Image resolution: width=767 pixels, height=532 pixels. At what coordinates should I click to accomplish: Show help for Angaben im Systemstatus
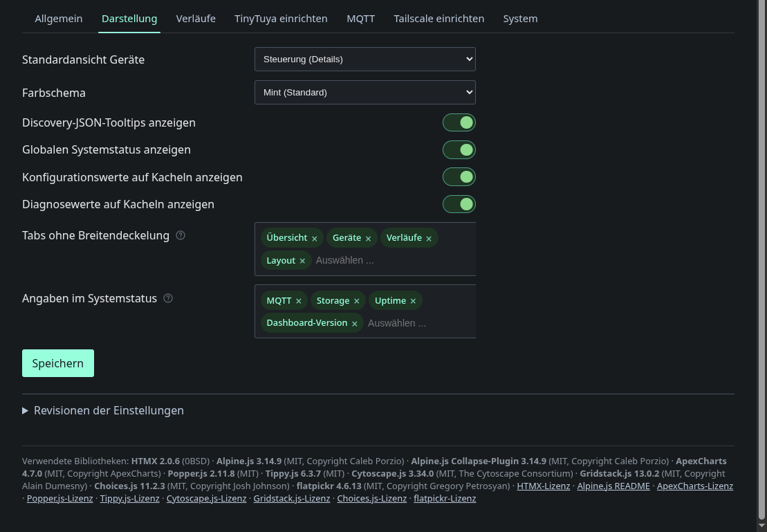168,299
